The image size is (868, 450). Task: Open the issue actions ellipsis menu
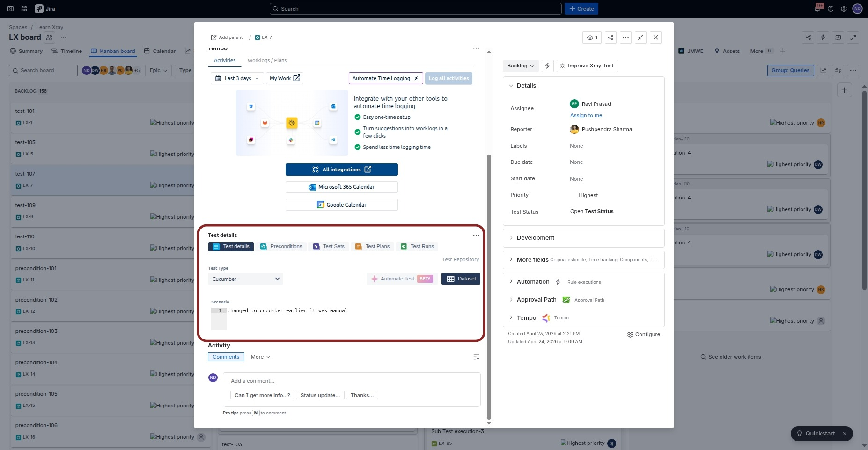[x=625, y=37]
